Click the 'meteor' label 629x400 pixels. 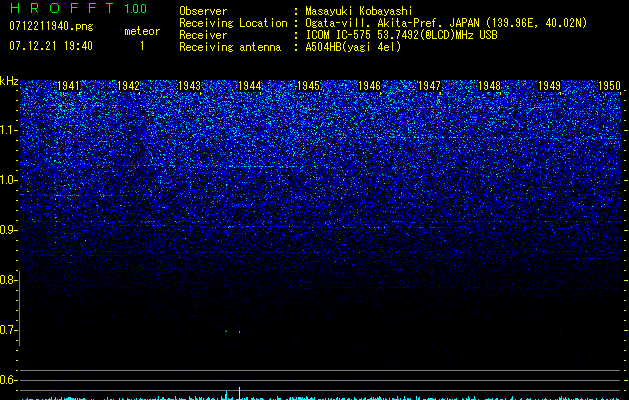click(x=142, y=31)
